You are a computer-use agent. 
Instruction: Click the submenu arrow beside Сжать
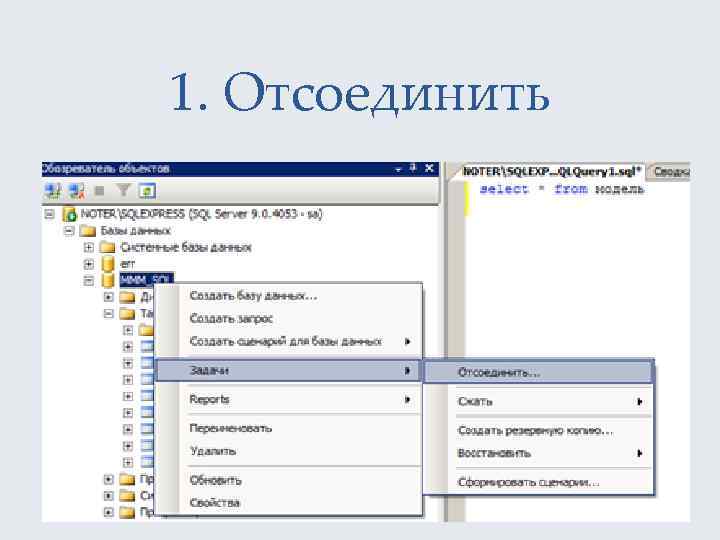(x=639, y=402)
